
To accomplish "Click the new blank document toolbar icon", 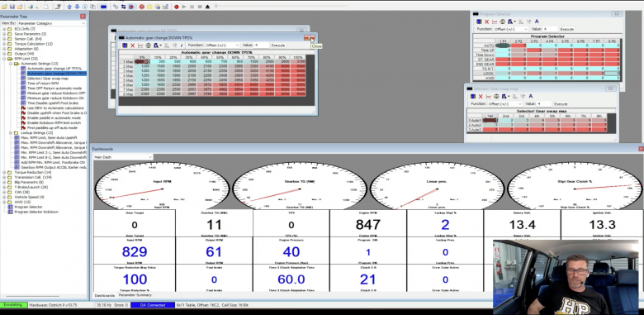I will click(x=46, y=7).
